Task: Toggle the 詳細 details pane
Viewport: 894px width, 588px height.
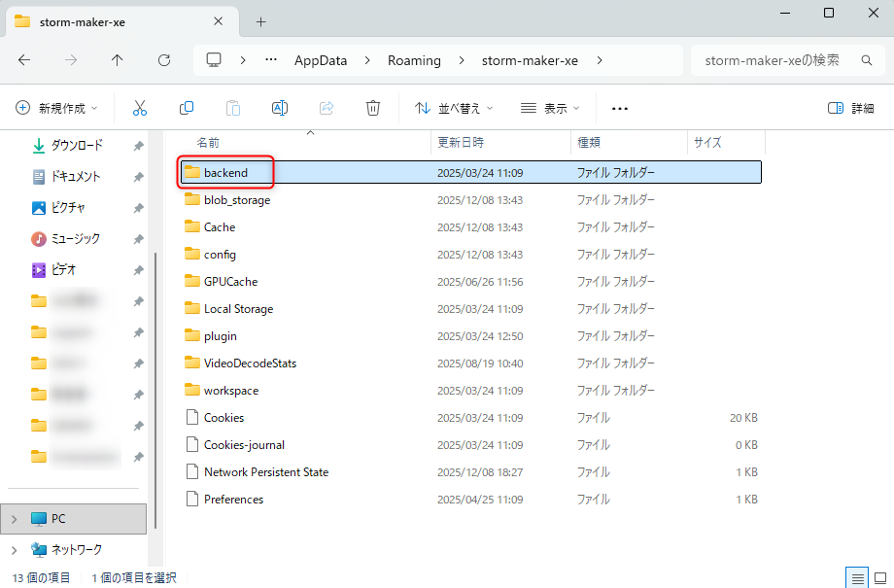Action: [x=850, y=108]
